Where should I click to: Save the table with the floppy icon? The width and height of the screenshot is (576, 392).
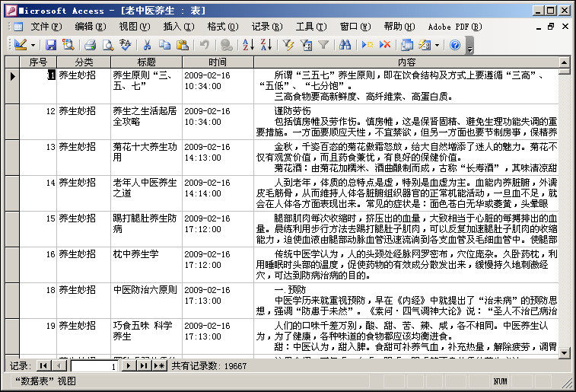[x=51, y=45]
